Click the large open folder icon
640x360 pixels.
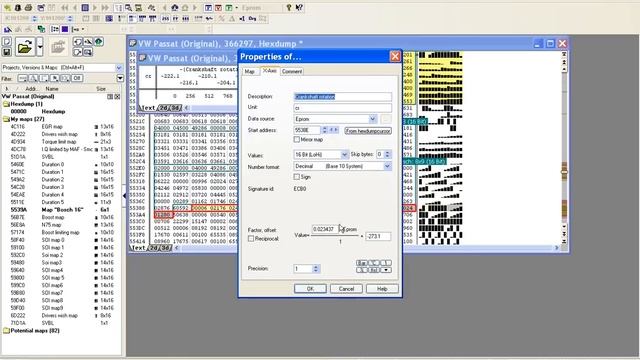click(x=25, y=48)
